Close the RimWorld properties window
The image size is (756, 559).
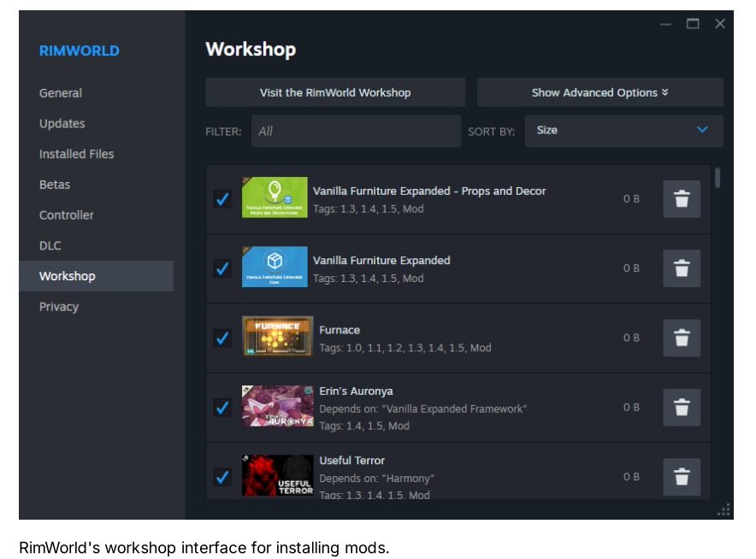pyautogui.click(x=720, y=24)
